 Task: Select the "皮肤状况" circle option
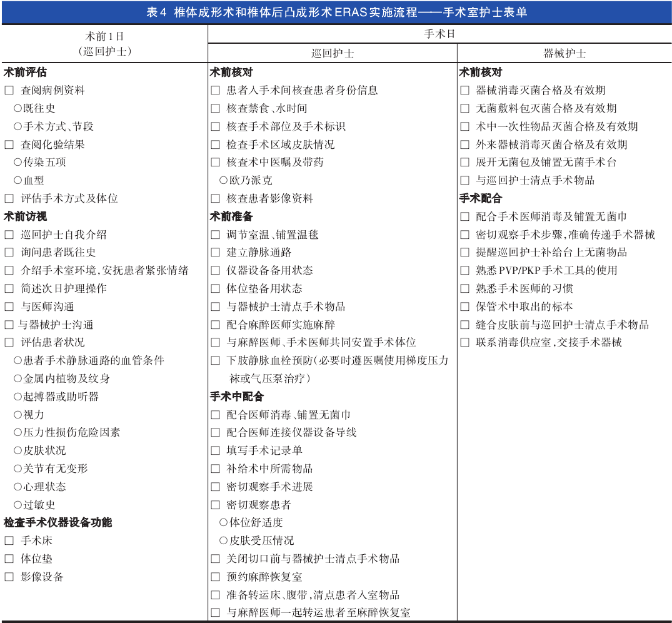tap(18, 450)
